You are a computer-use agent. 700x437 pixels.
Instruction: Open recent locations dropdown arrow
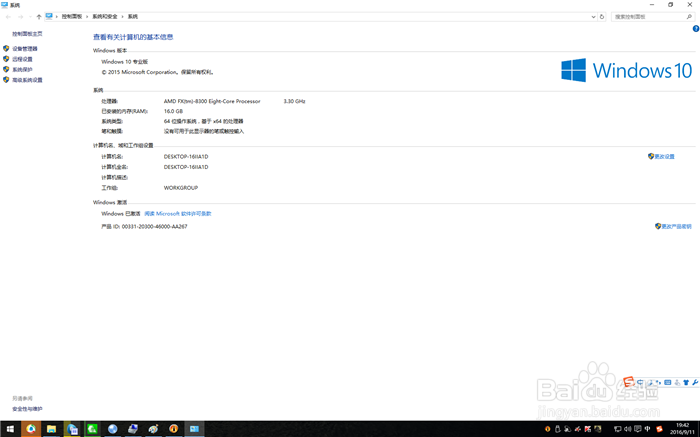pyautogui.click(x=30, y=17)
